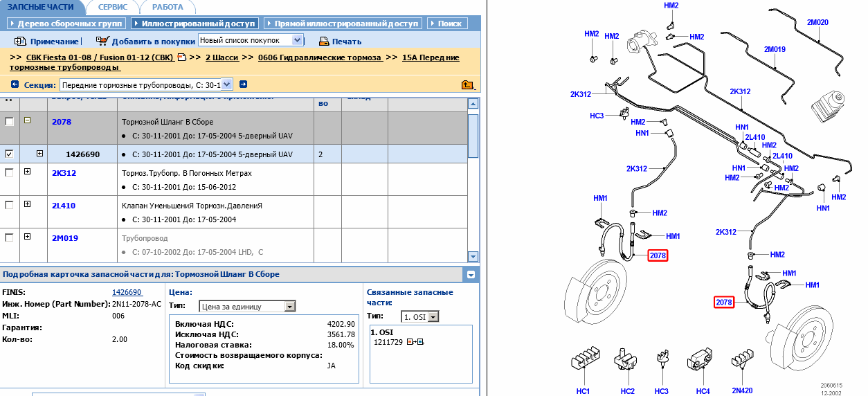Tick the checkbox in row 2078

(9, 121)
